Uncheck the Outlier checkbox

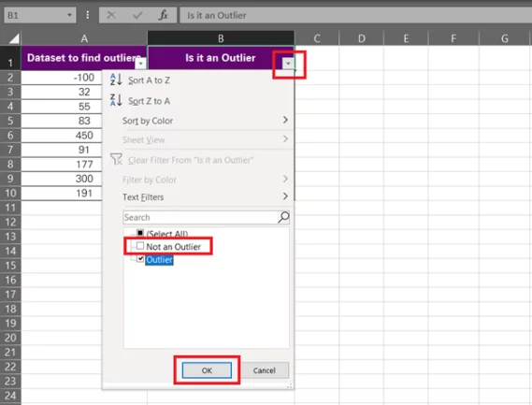point(140,259)
